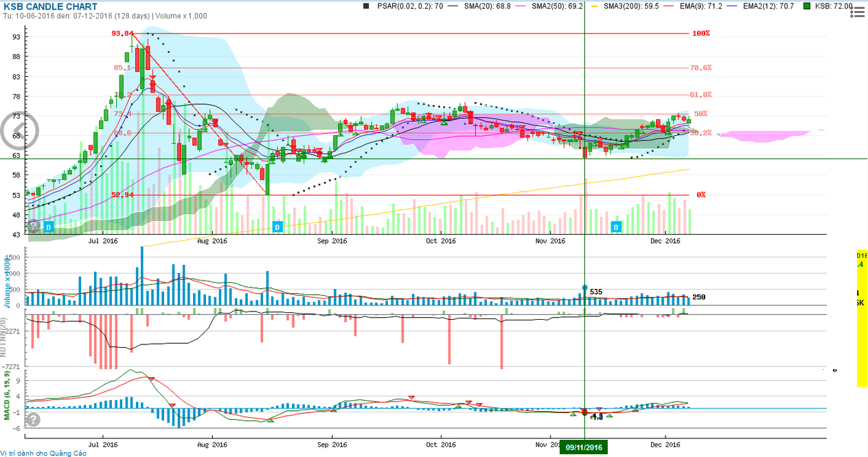Click the help question mark on candle chart
Viewport: 868px width, 457px height.
coord(33,225)
